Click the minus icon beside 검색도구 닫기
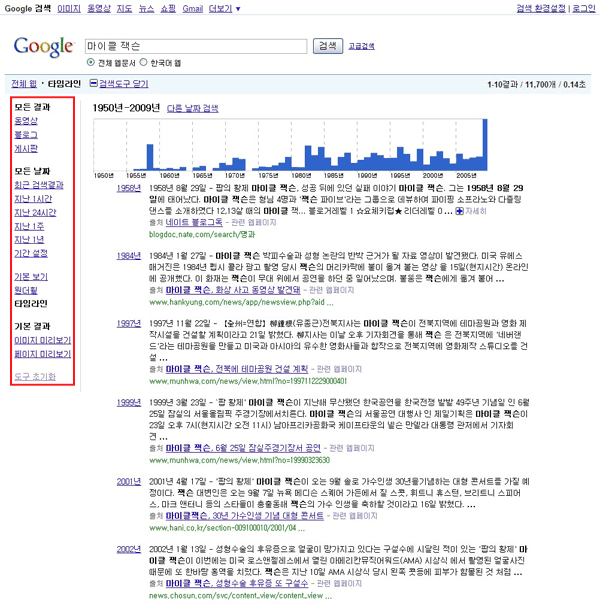 pos(94,83)
